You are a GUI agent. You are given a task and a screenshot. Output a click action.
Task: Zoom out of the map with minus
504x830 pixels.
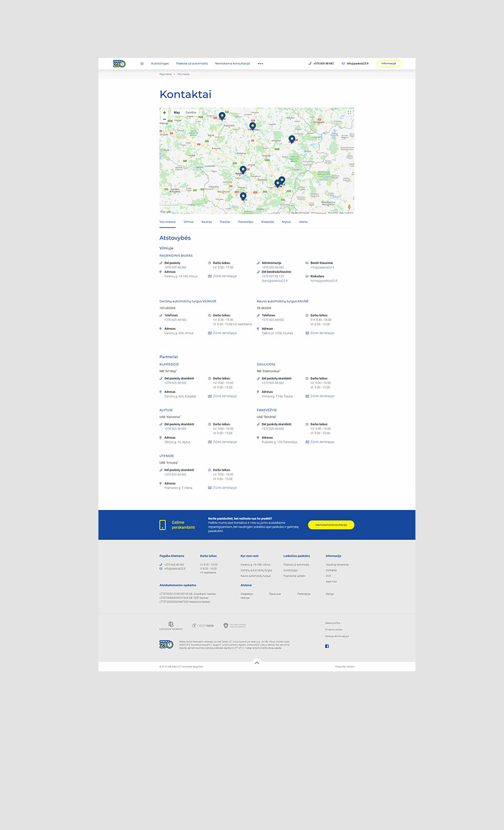pyautogui.click(x=165, y=119)
